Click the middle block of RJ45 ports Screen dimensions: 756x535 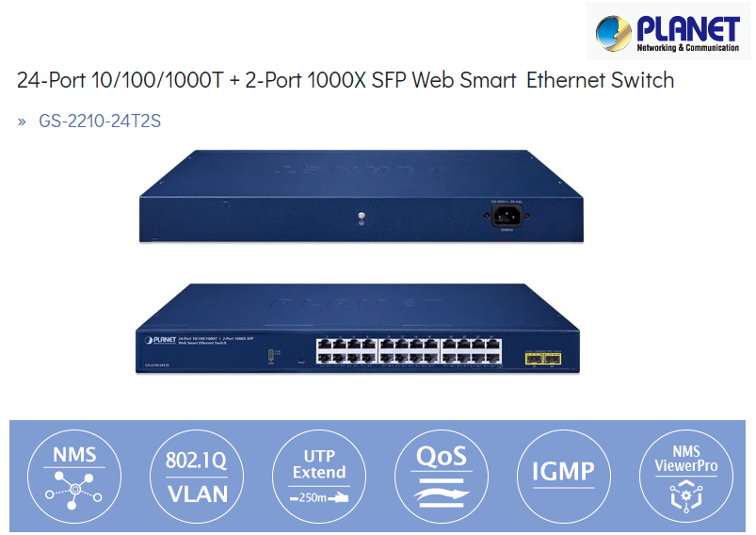[409, 351]
